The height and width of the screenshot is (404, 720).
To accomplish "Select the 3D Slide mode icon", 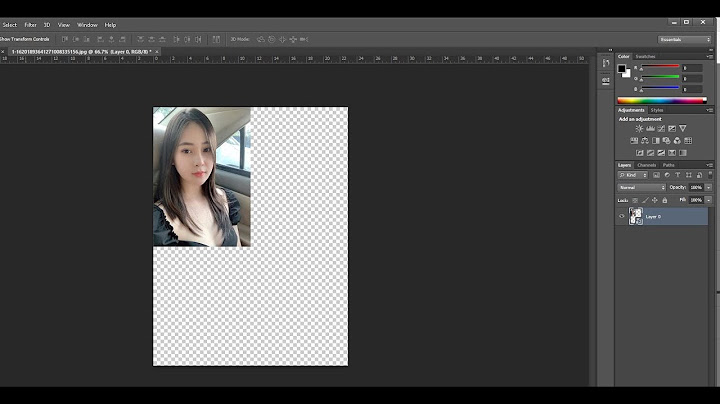I will coord(293,39).
